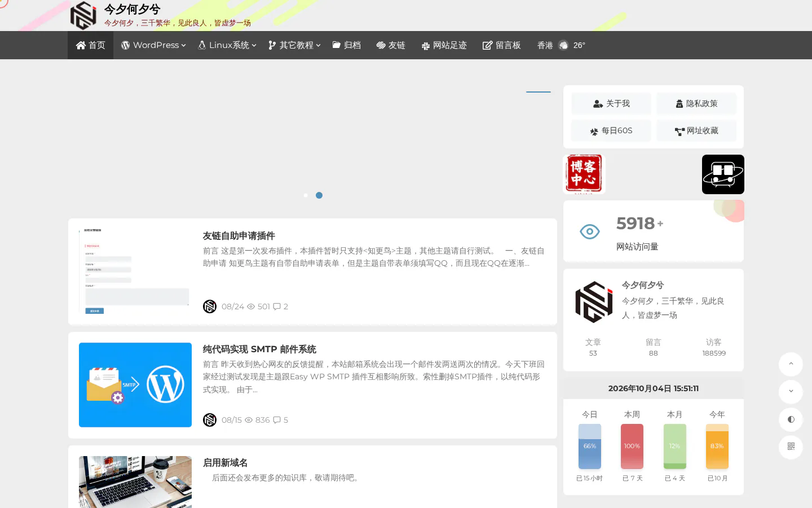The width and height of the screenshot is (812, 508).
Task: Click the eye icon beside 网站访问量
Action: tap(590, 231)
